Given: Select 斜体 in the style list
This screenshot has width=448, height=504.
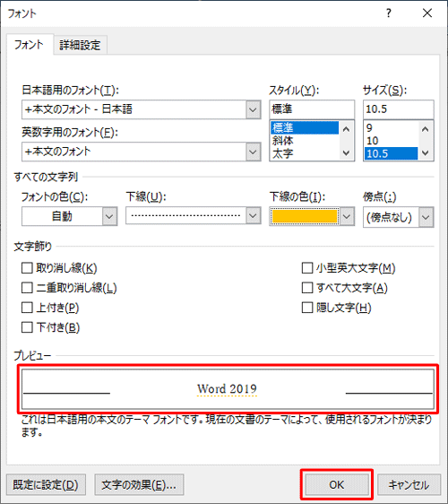Looking at the screenshot, I should [x=305, y=141].
